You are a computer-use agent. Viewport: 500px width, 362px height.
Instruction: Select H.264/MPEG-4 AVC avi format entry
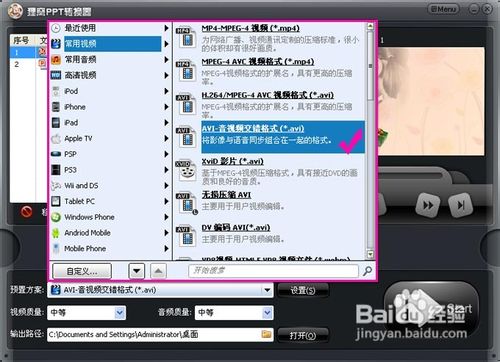tap(270, 104)
